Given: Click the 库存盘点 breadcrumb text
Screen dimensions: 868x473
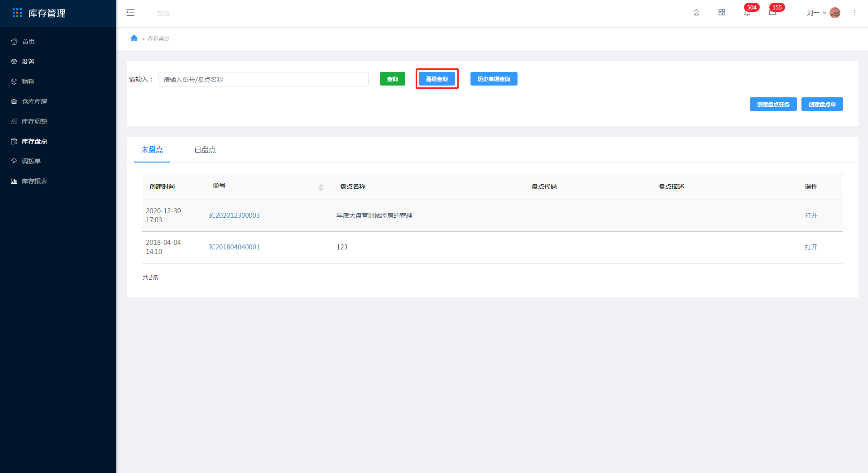Looking at the screenshot, I should tap(158, 39).
